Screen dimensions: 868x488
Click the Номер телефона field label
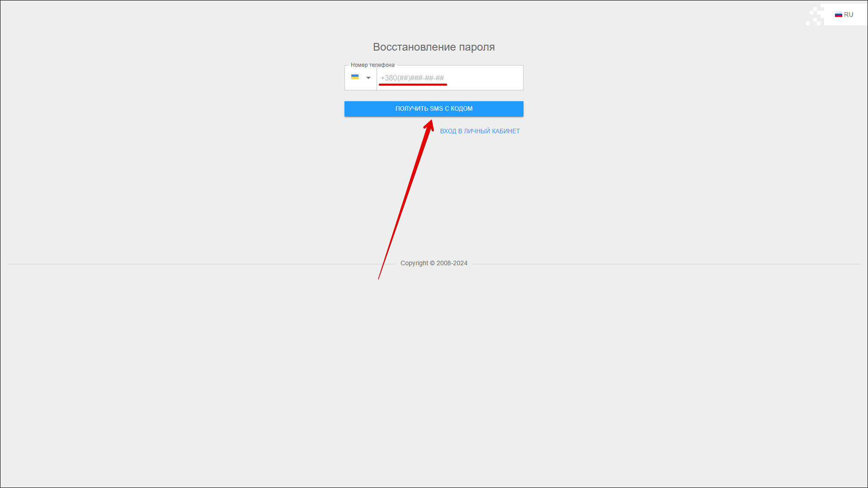tap(373, 65)
